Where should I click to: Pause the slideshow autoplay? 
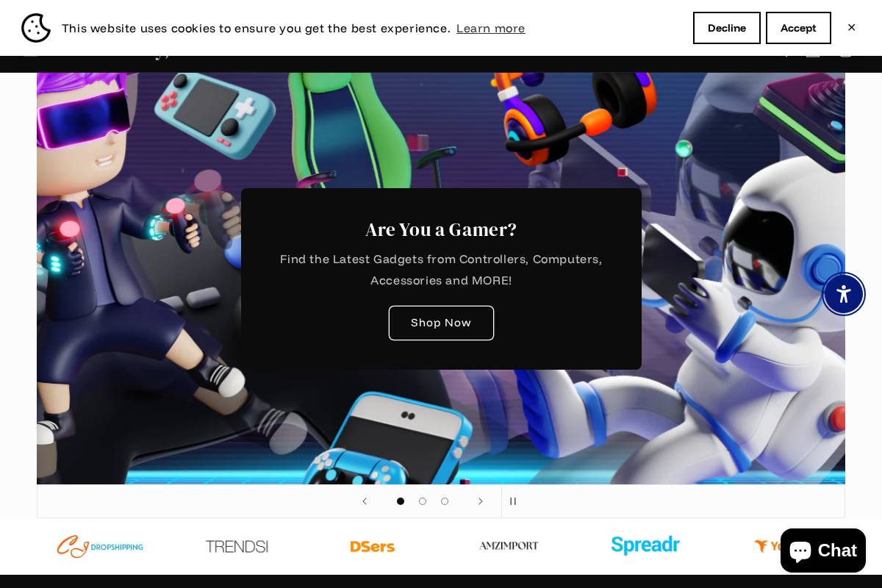[513, 501]
